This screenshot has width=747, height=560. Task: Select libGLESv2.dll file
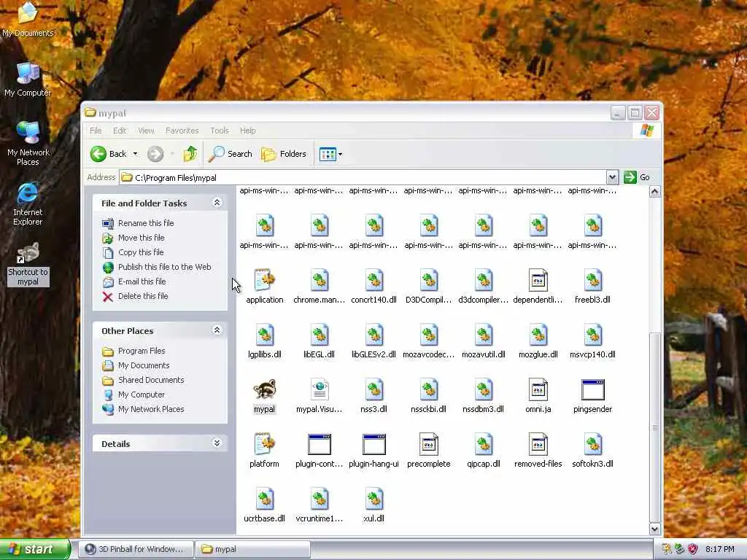tap(374, 335)
